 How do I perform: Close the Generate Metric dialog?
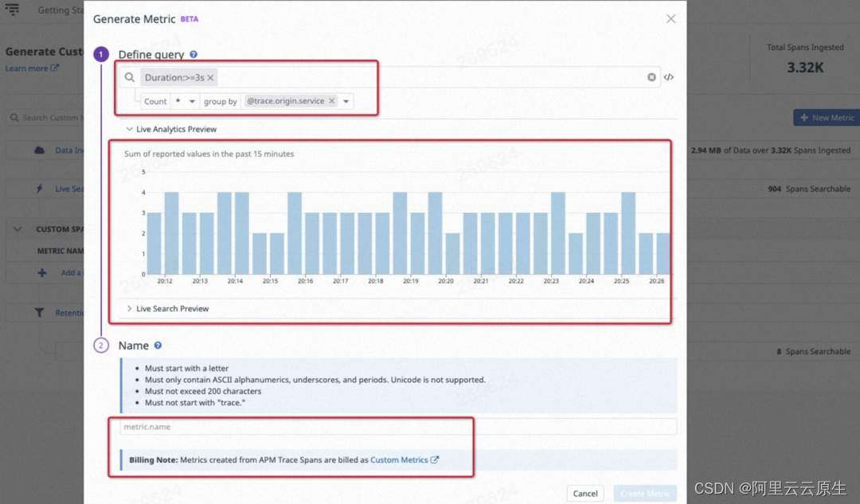(x=670, y=18)
